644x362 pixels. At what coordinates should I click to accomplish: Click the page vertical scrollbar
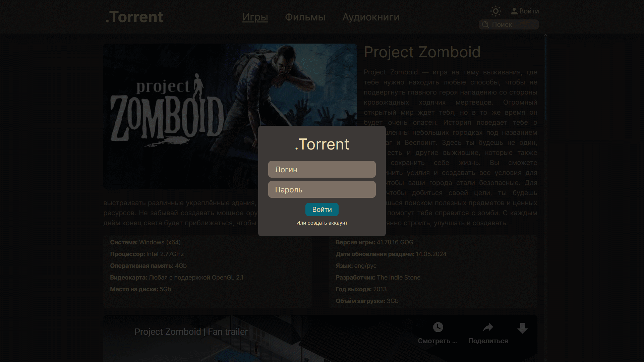[545, 77]
